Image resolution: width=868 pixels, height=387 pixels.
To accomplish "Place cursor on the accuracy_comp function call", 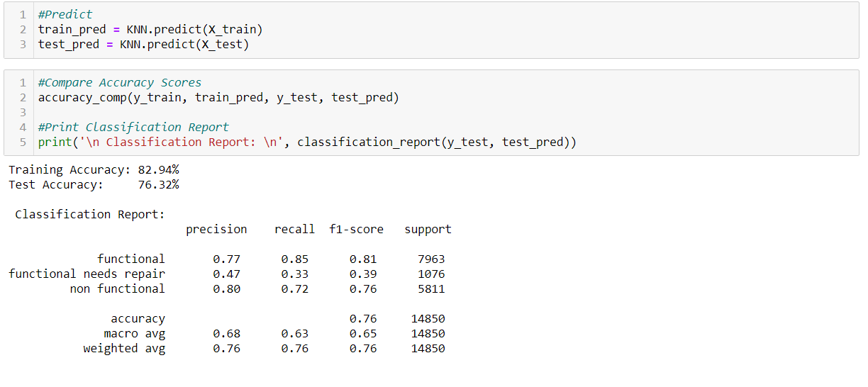I will (x=218, y=97).
